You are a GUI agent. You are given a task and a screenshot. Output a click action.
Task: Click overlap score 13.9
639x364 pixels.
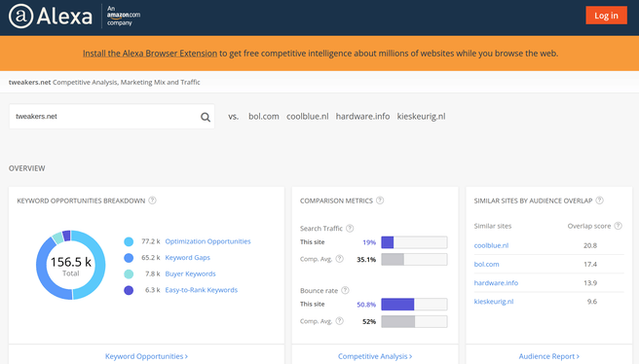click(x=590, y=283)
